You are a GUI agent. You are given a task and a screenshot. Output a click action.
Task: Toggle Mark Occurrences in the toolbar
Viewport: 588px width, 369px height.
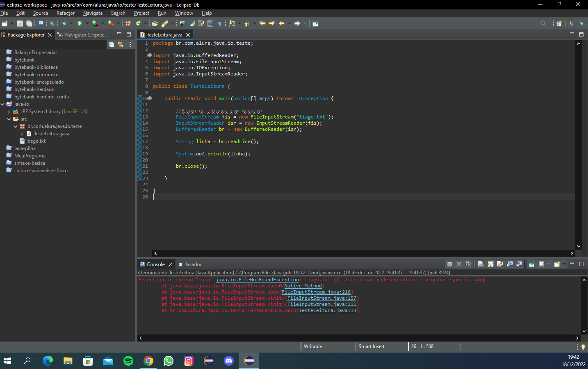click(192, 23)
